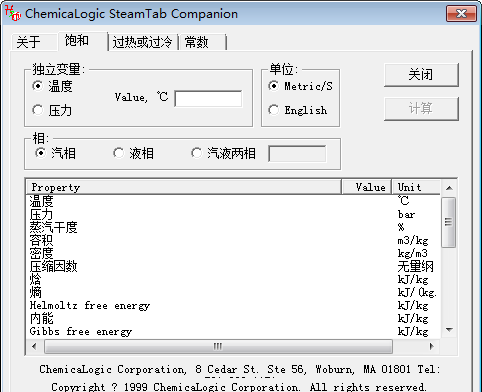Screen dimensions: 482x392
Task: Select the 熵 property row
Action: (x=233, y=292)
